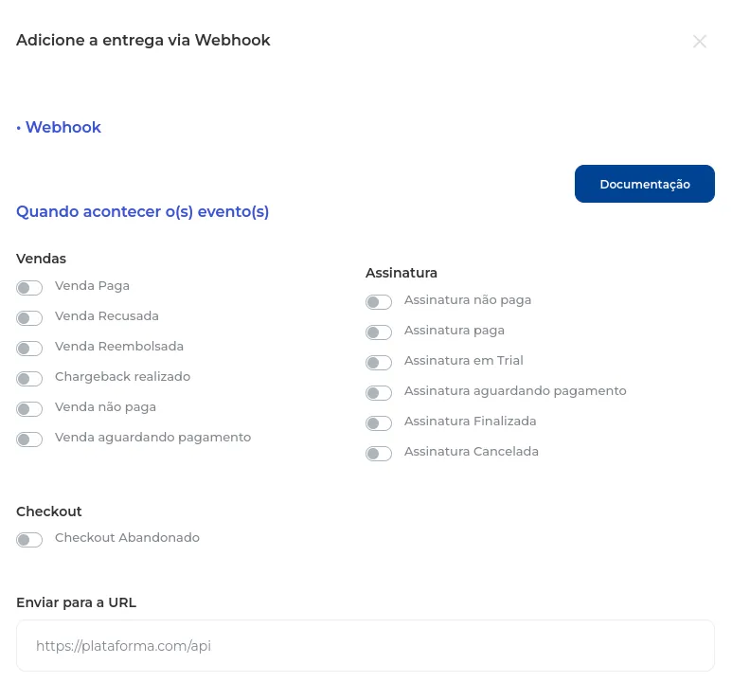Enable the Venda Paga toggle
The image size is (732, 700).
[29, 288]
